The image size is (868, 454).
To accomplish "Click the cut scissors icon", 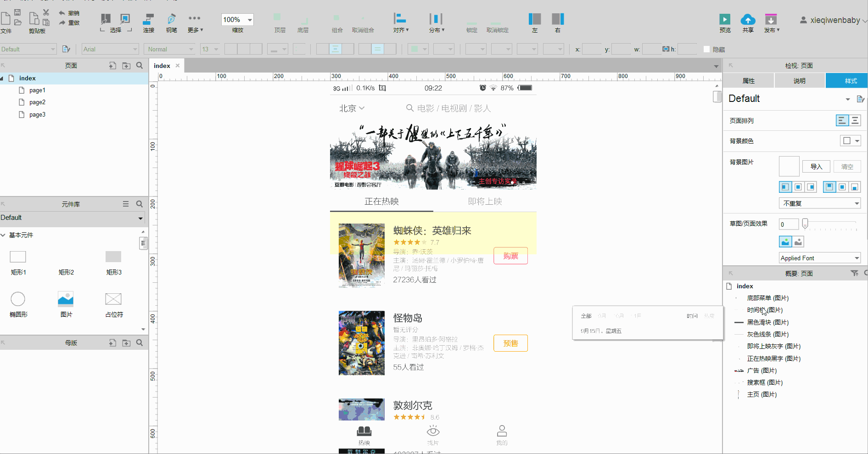I will [x=46, y=12].
